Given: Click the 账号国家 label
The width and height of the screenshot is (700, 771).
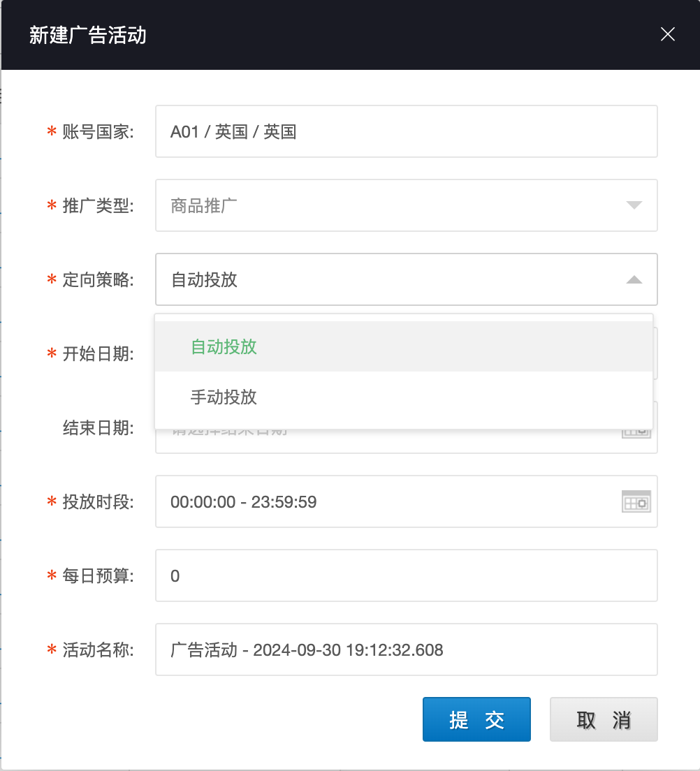Looking at the screenshot, I should (x=98, y=132).
